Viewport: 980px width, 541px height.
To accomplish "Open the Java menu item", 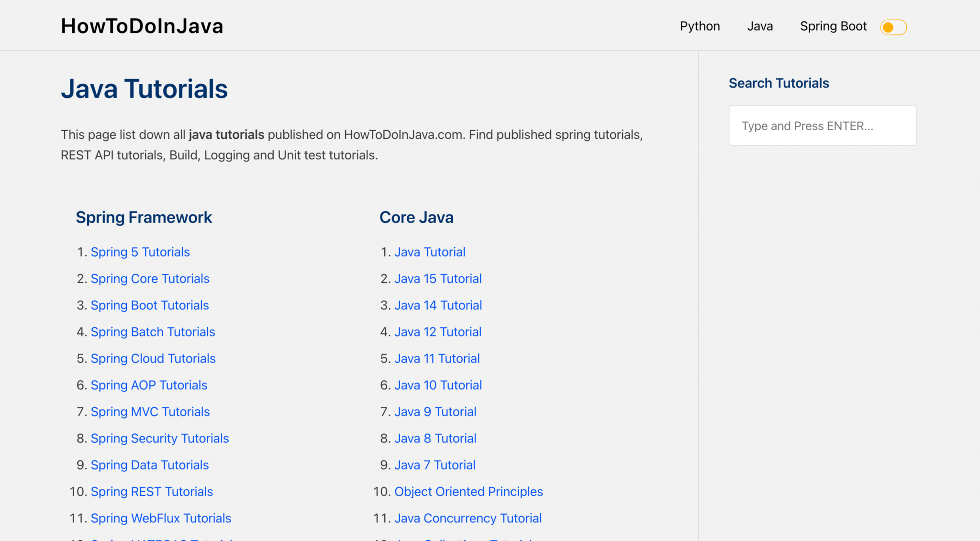I will click(760, 26).
